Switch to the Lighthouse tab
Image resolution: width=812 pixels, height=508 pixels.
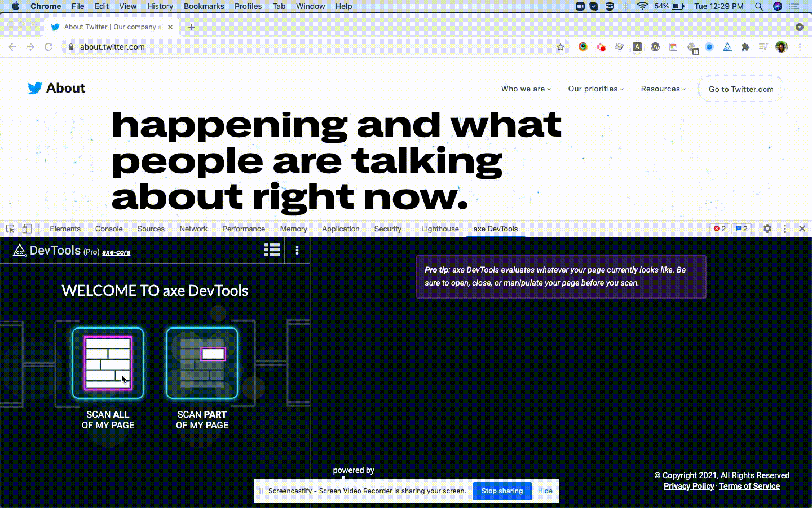coord(440,229)
